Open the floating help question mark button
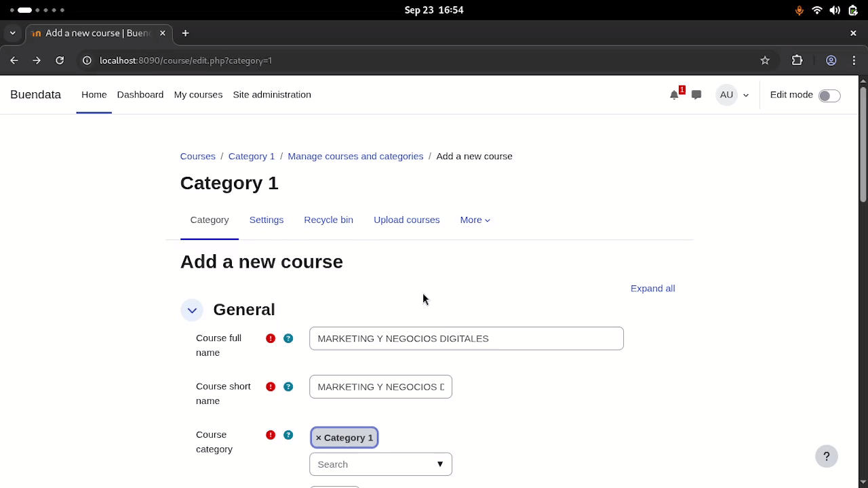Image resolution: width=868 pixels, height=488 pixels. [x=826, y=456]
